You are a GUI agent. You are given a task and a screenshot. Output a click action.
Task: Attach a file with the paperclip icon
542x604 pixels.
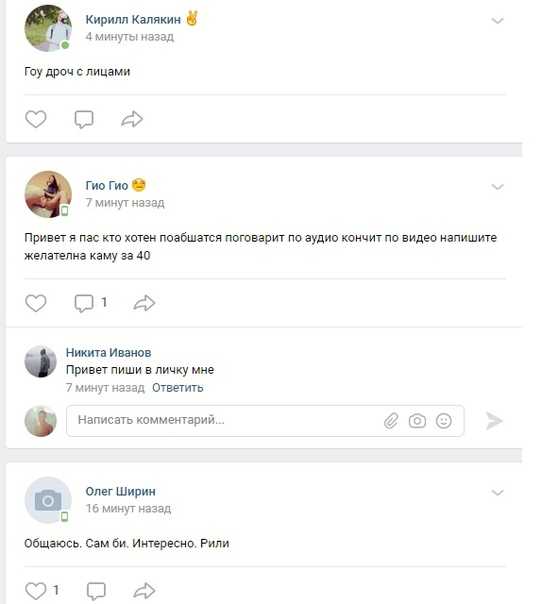coord(391,421)
